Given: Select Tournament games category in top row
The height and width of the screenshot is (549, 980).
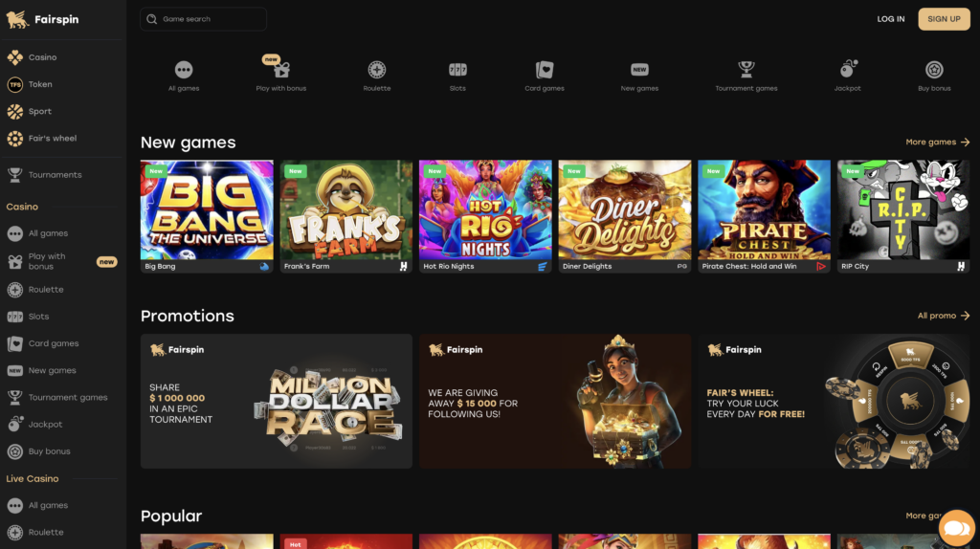Looking at the screenshot, I should click(x=746, y=77).
